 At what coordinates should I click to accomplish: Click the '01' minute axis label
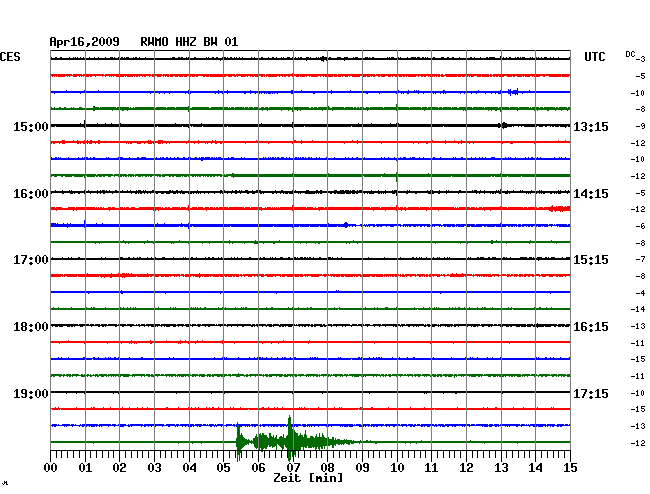pos(85,468)
